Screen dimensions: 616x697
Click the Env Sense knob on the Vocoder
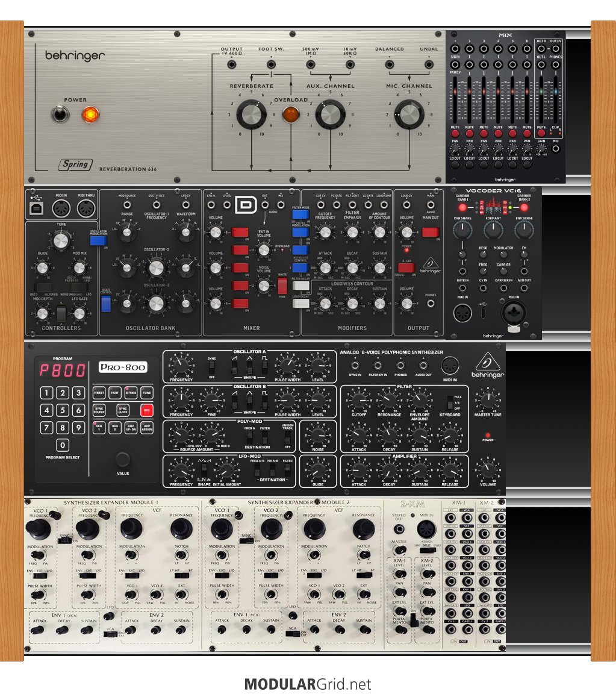(524, 230)
